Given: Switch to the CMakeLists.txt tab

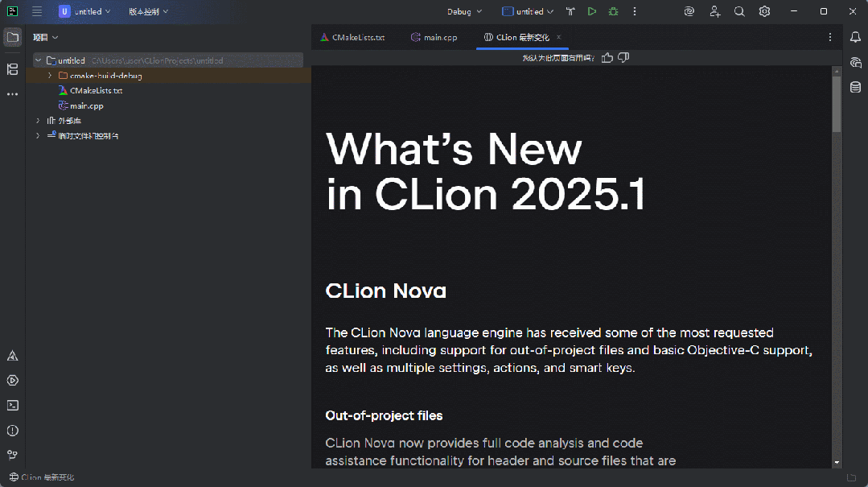Looking at the screenshot, I should pos(352,37).
